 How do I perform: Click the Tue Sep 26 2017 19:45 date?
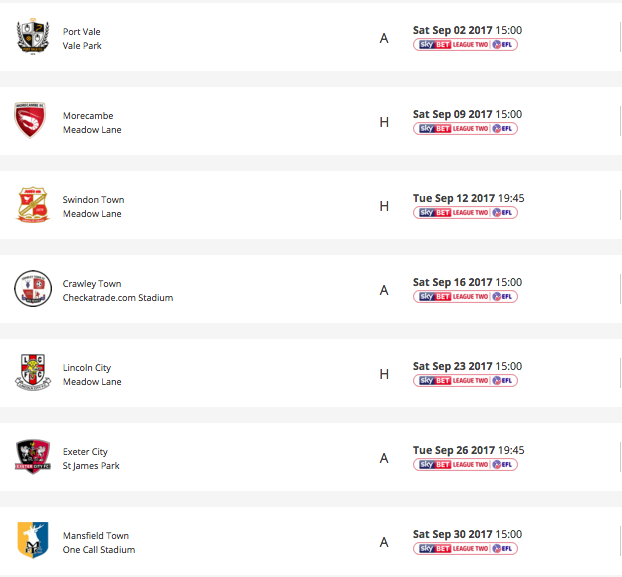(x=468, y=450)
